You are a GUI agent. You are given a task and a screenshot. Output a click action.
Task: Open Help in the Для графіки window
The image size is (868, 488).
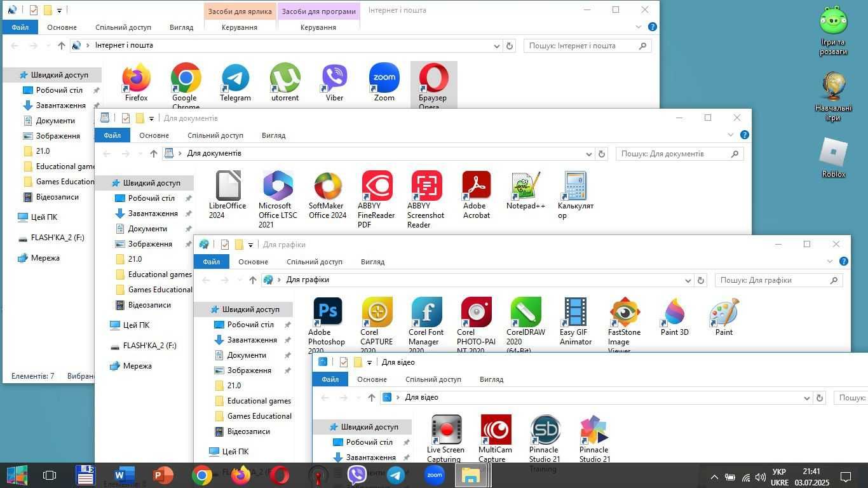click(844, 261)
